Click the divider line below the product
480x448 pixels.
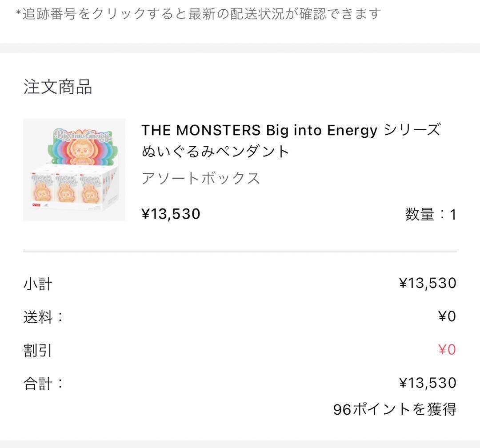click(x=240, y=252)
